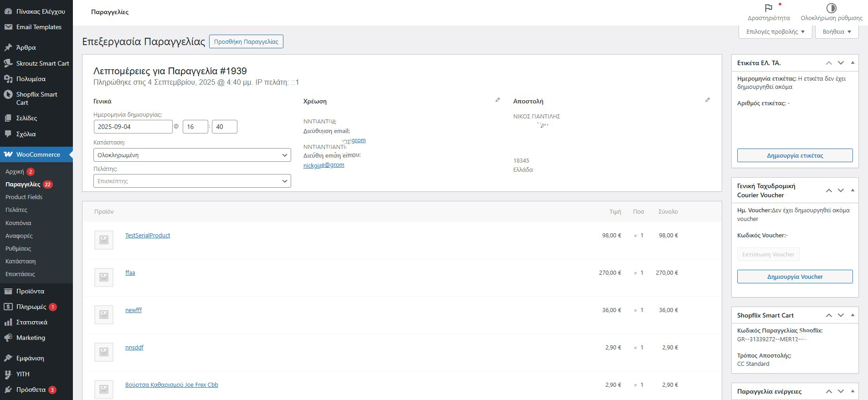868x400 pixels.
Task: Open the ffaa product link
Action: (130, 272)
